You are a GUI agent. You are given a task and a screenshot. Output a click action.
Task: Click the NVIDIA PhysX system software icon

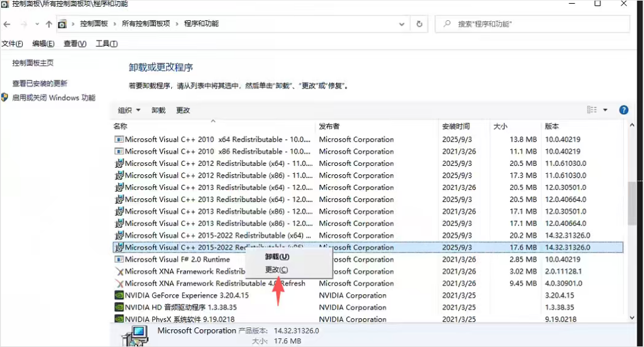119,319
